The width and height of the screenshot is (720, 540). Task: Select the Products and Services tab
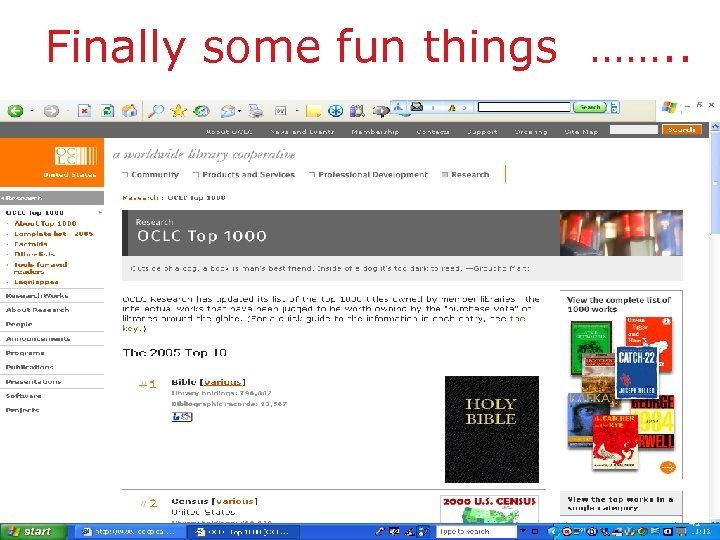click(x=244, y=174)
